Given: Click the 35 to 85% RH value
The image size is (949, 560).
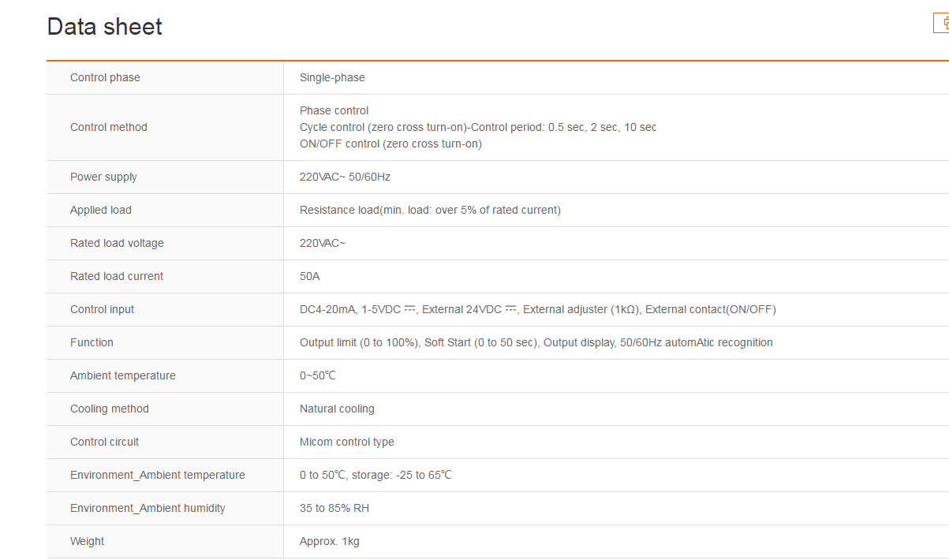Looking at the screenshot, I should (334, 508).
